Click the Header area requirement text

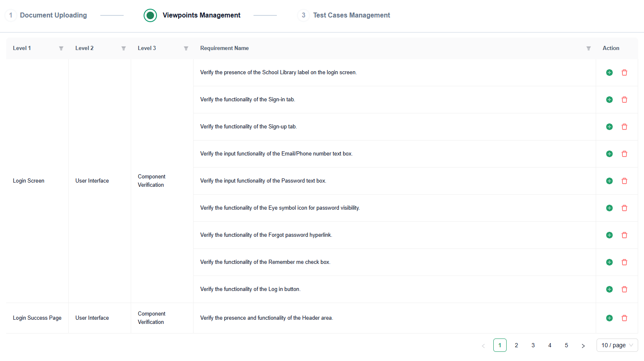(266, 318)
